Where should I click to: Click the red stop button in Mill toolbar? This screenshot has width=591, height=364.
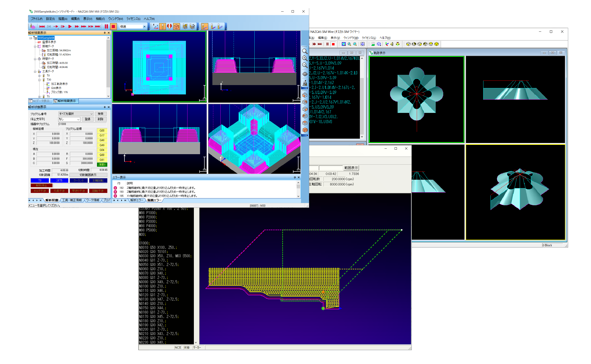(113, 26)
